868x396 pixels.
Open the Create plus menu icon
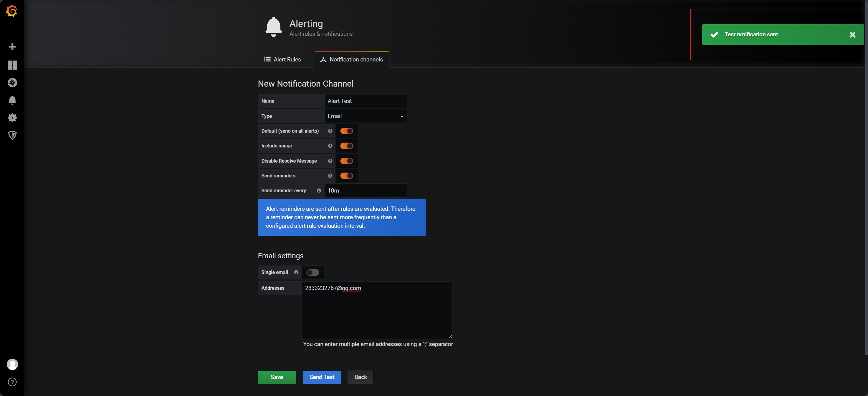pos(12,47)
